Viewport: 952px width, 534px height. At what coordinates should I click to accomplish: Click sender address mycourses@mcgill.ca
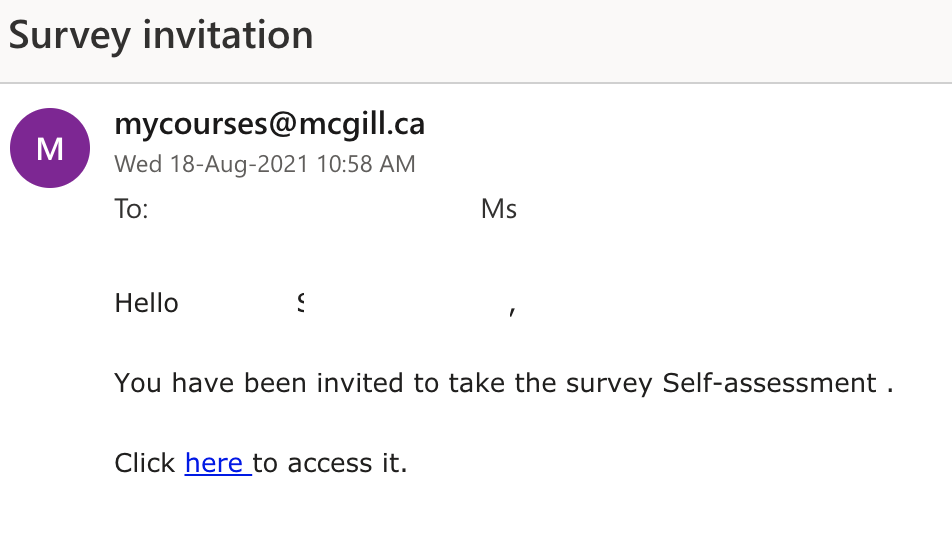pyautogui.click(x=270, y=124)
